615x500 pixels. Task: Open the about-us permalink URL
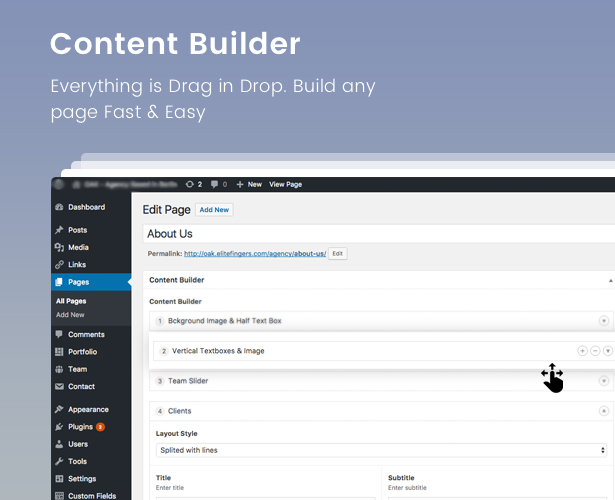[x=255, y=254]
